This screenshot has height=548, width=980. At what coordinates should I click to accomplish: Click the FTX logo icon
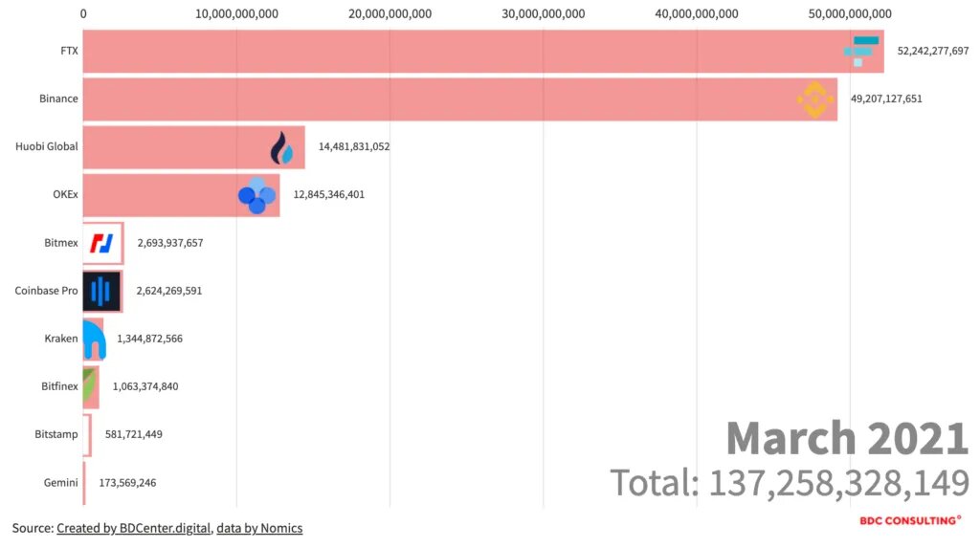coord(861,51)
